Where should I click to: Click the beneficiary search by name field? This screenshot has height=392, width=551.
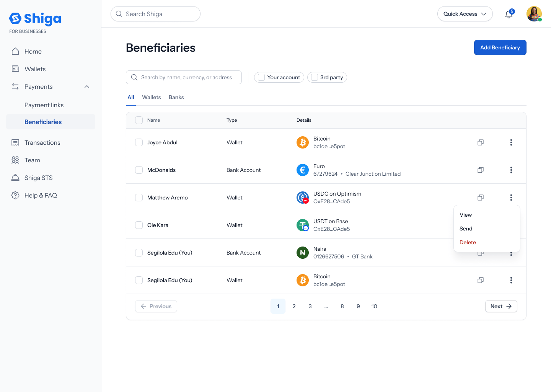tap(184, 77)
